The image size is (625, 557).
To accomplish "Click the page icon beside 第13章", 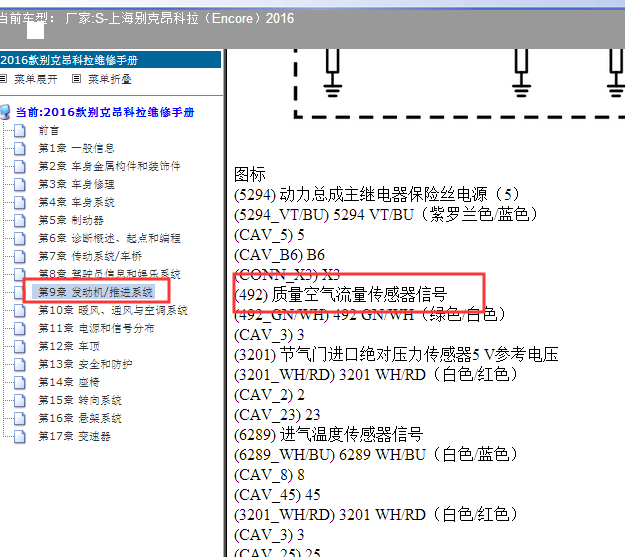I will pyautogui.click(x=19, y=364).
